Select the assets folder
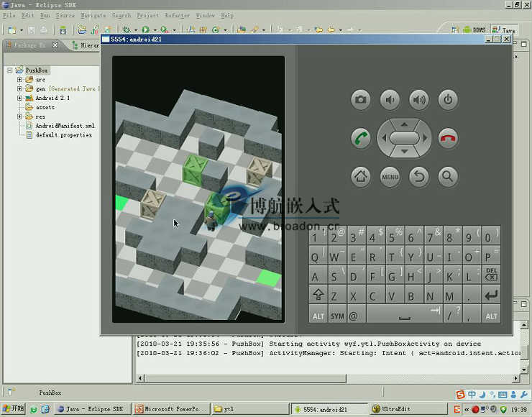Image resolution: width=532 pixels, height=417 pixels. tap(45, 107)
